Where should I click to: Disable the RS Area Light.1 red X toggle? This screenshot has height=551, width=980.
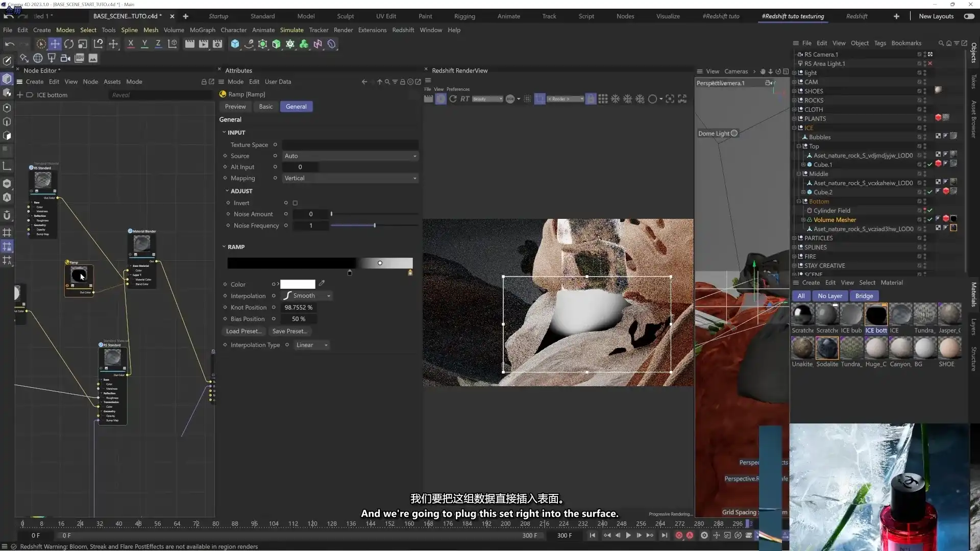click(x=930, y=63)
